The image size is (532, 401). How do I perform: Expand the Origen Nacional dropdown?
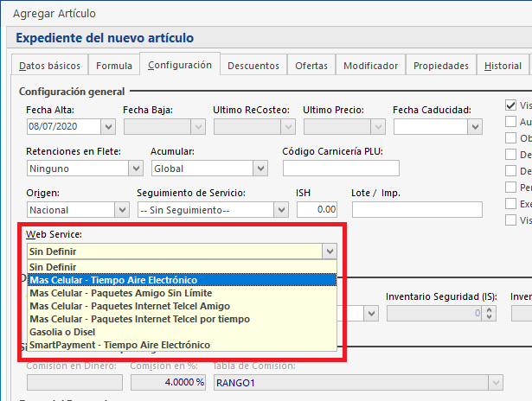pyautogui.click(x=122, y=209)
